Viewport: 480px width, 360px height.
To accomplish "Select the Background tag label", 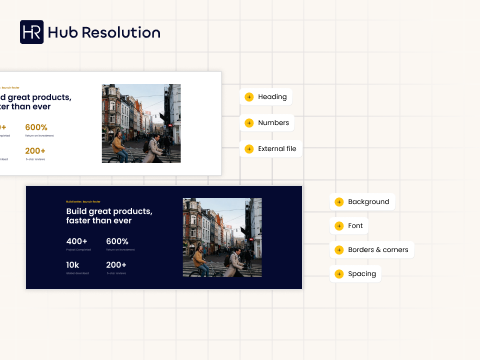I will coord(368,202).
